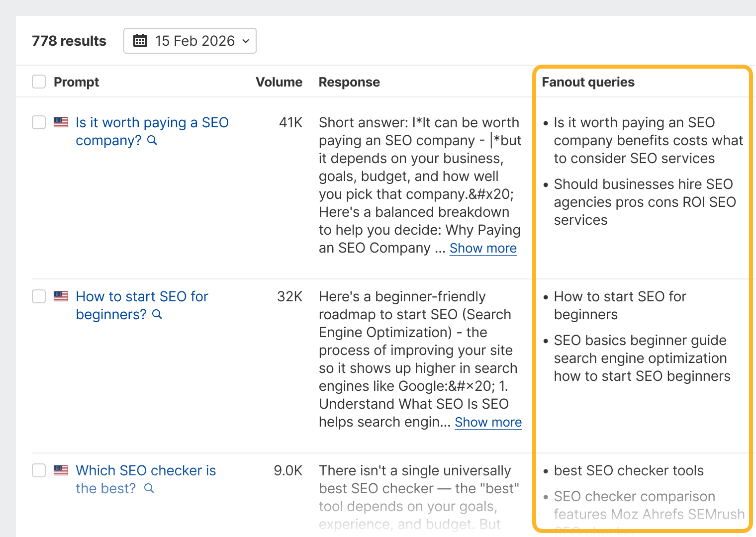Click fanout query 'Is it worth paying an SEO company benefits'
This screenshot has width=756, height=537.
(648, 140)
